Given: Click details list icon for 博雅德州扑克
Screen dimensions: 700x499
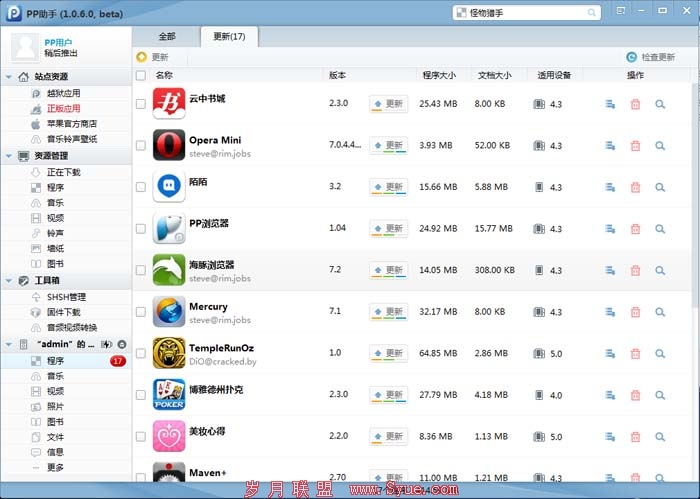Looking at the screenshot, I should pyautogui.click(x=610, y=395).
